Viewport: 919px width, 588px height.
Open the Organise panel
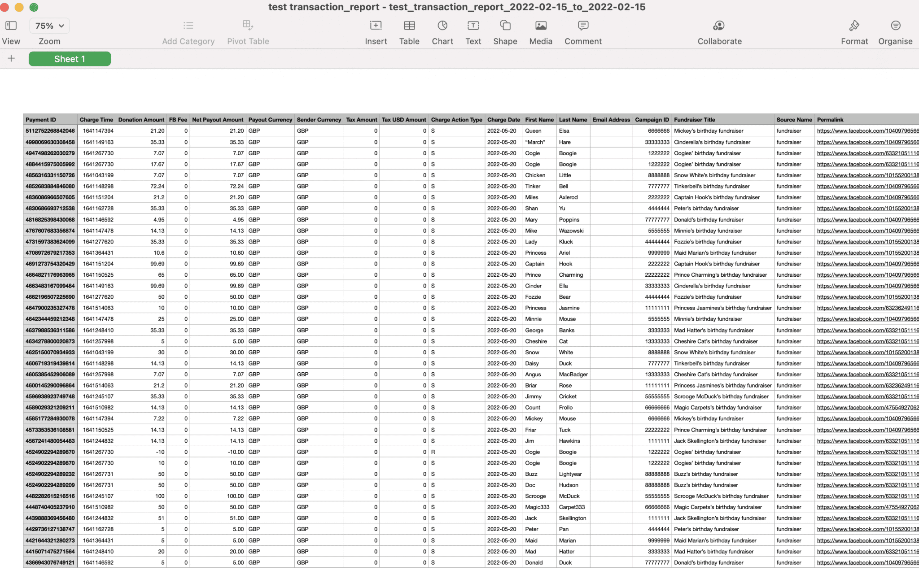[x=895, y=30]
